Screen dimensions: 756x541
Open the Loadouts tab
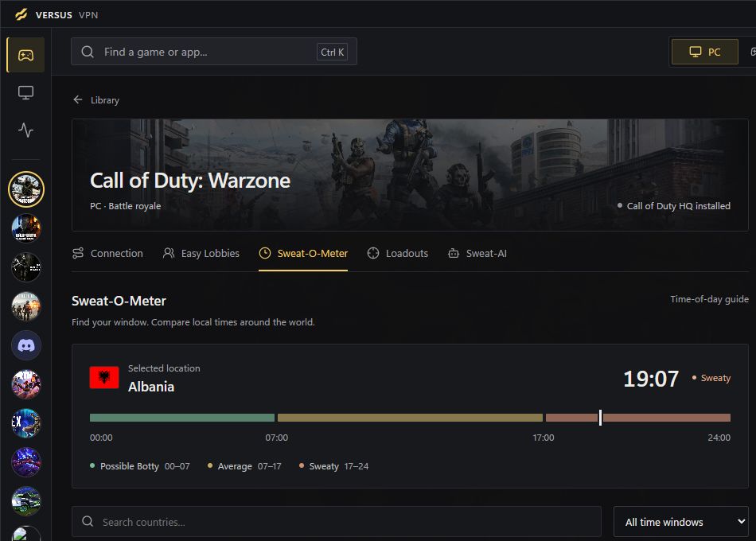point(397,253)
